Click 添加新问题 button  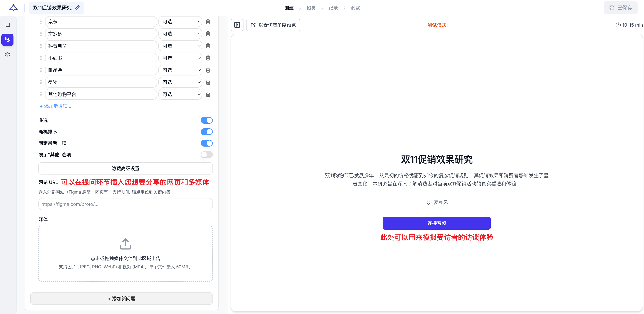click(x=121, y=299)
